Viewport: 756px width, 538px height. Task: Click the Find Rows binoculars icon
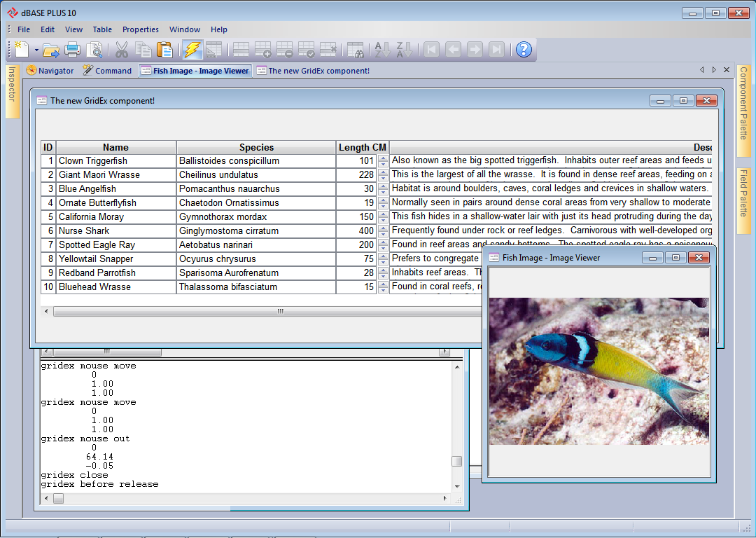pos(356,49)
